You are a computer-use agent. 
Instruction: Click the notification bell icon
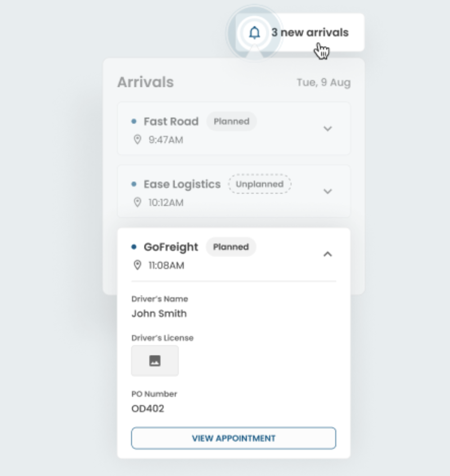point(255,33)
